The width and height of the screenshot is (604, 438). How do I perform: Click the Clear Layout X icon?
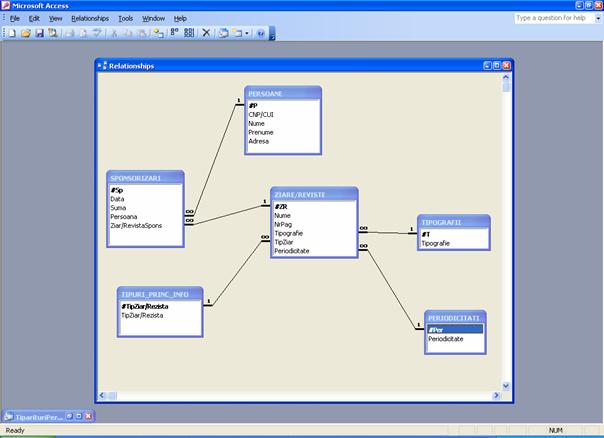click(207, 33)
